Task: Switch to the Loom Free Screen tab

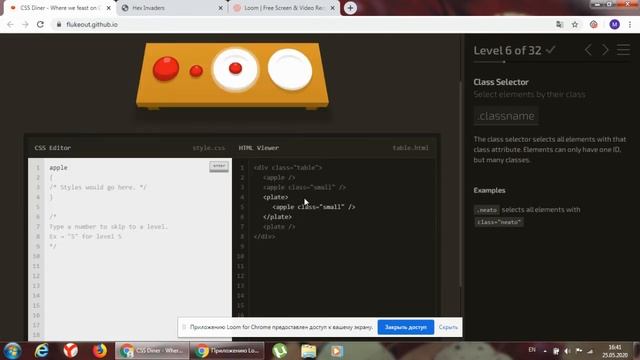Action: point(284,8)
